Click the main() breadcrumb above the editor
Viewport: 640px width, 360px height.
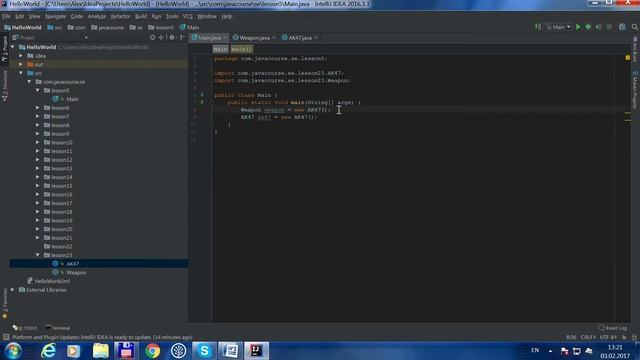coord(242,49)
